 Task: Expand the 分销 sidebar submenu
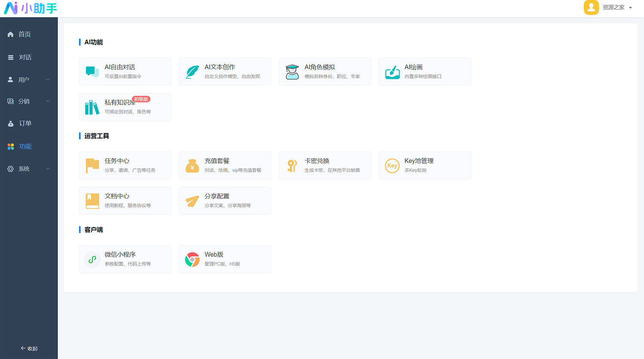(29, 101)
